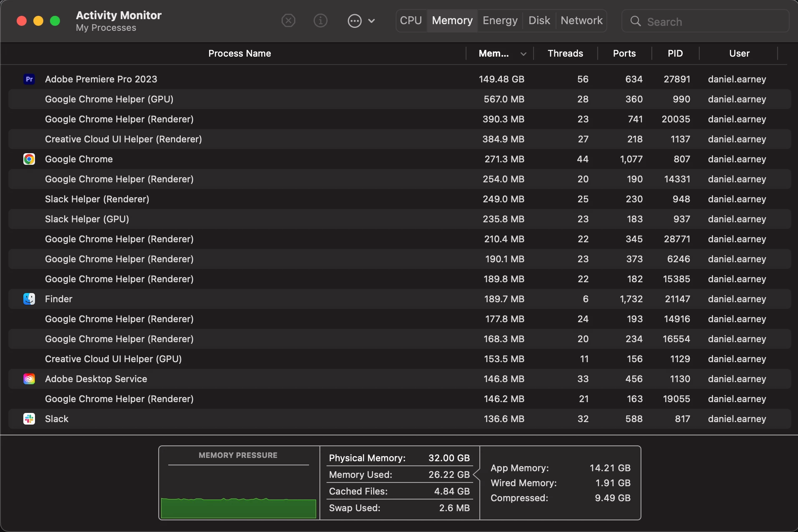Switch to the Memory tab
Viewport: 798px width, 532px height.
click(x=452, y=20)
